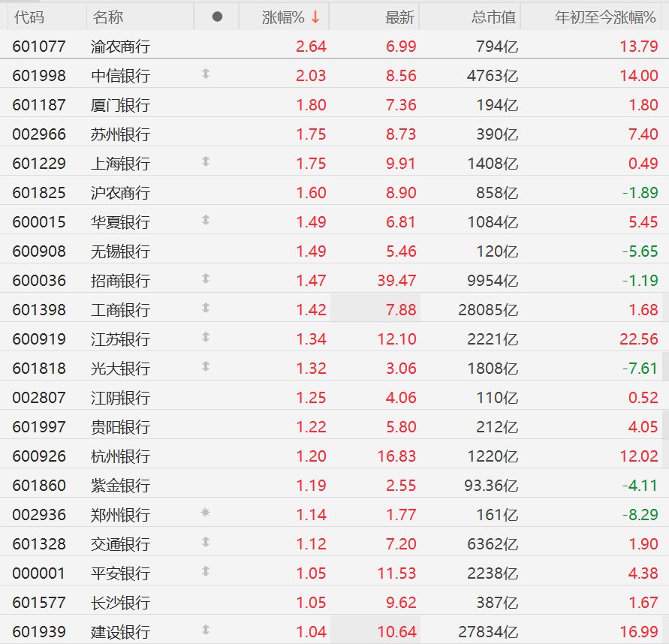Click the arrow marker icon for 中信银行
The height and width of the screenshot is (644, 669).
coord(206,74)
